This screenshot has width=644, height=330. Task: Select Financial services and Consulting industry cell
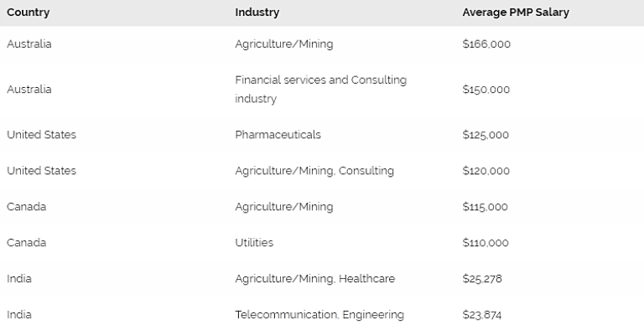tap(321, 90)
